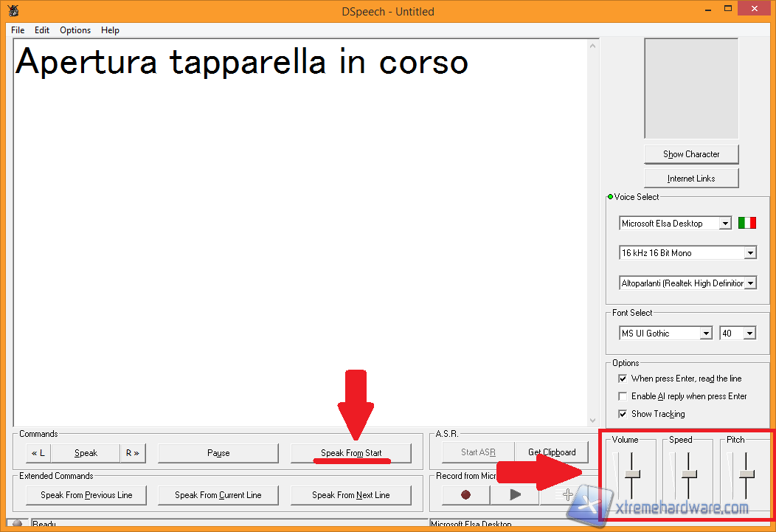Click the plus icon beside the play button
776x532 pixels.
click(x=567, y=494)
